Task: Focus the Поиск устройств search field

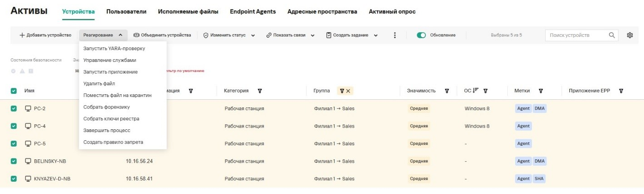Action: pyautogui.click(x=576, y=35)
